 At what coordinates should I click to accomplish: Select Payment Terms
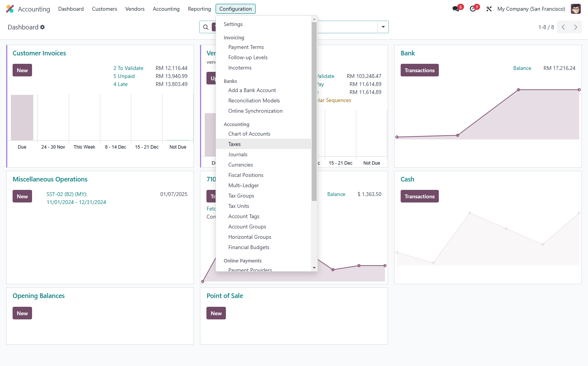coord(264,47)
